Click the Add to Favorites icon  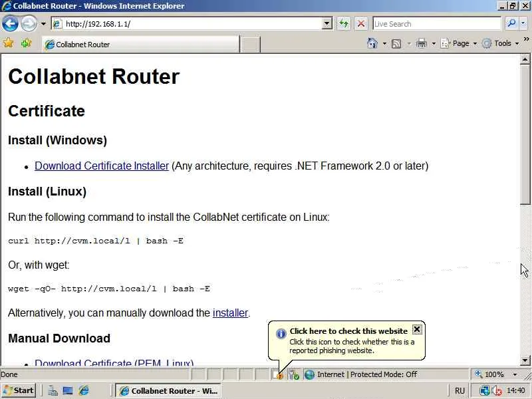26,43
